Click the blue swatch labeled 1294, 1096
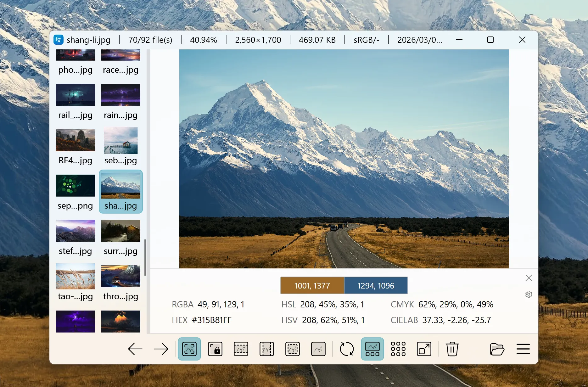 [x=376, y=286]
